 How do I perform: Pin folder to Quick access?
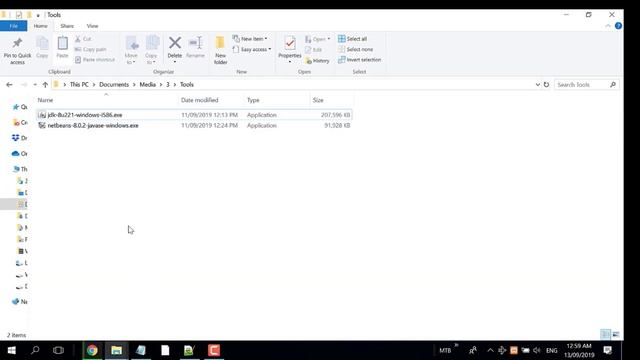click(17, 51)
